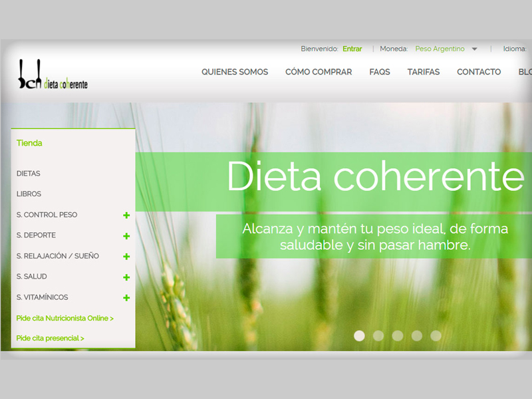Click Pide cita presencial link
The width and height of the screenshot is (532, 399).
(x=51, y=338)
